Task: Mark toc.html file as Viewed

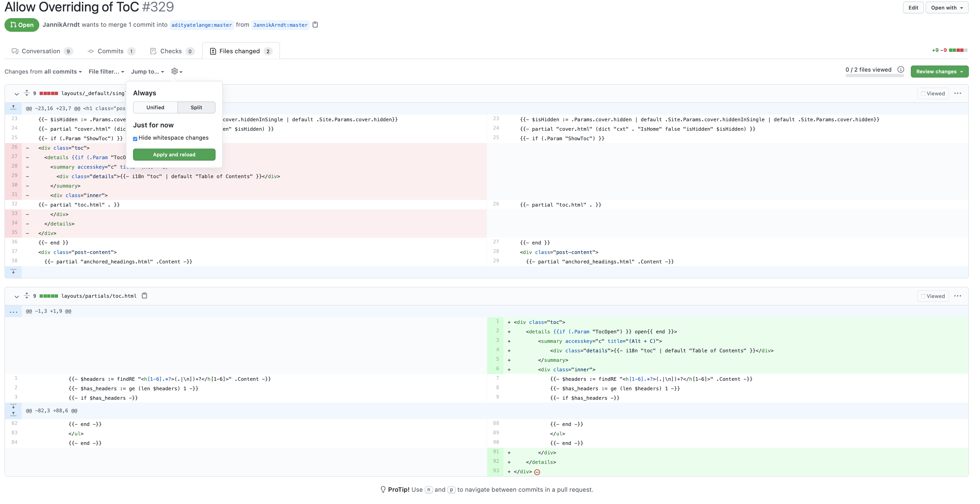Action: (933, 296)
